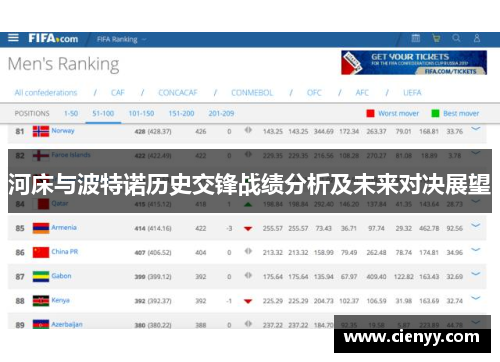Click the green Best mover swatch
This screenshot has width=500, height=362.
[435, 113]
